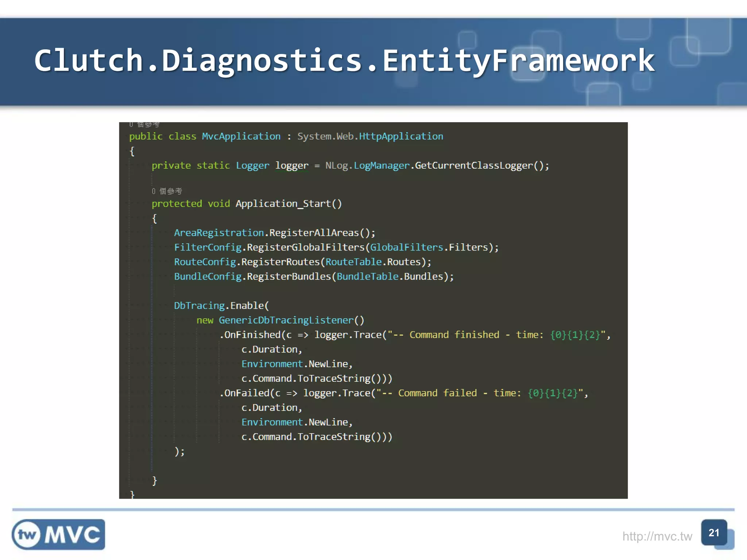The height and width of the screenshot is (560, 747).
Task: Click 'DbTracing.Enable(' line
Action: pos(221,306)
